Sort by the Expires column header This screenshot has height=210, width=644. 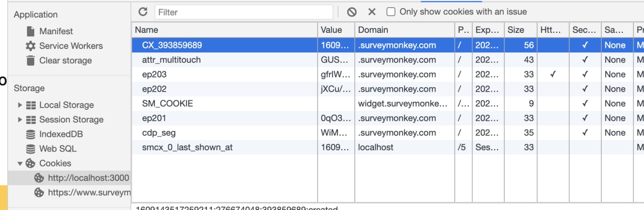point(488,30)
